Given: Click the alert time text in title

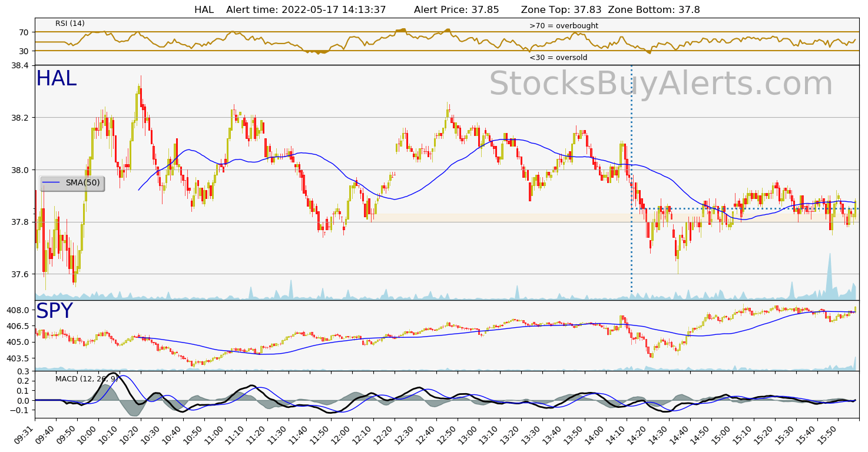Looking at the screenshot, I should [306, 9].
